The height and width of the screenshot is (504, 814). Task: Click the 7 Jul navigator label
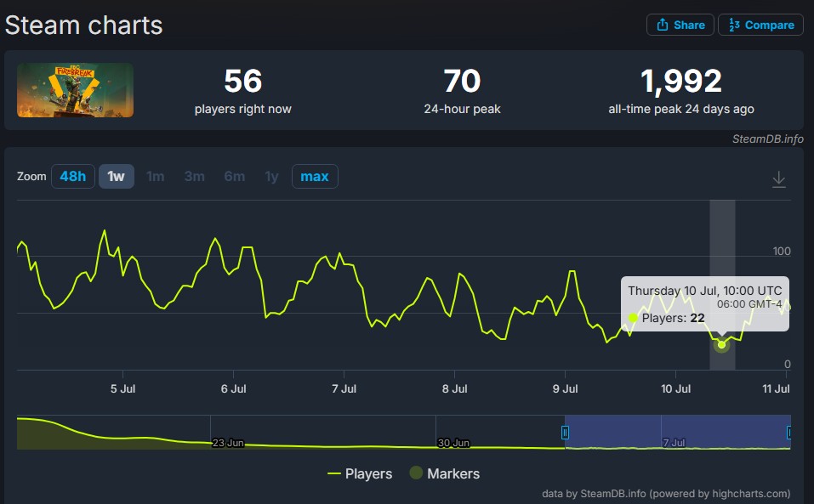coord(674,443)
